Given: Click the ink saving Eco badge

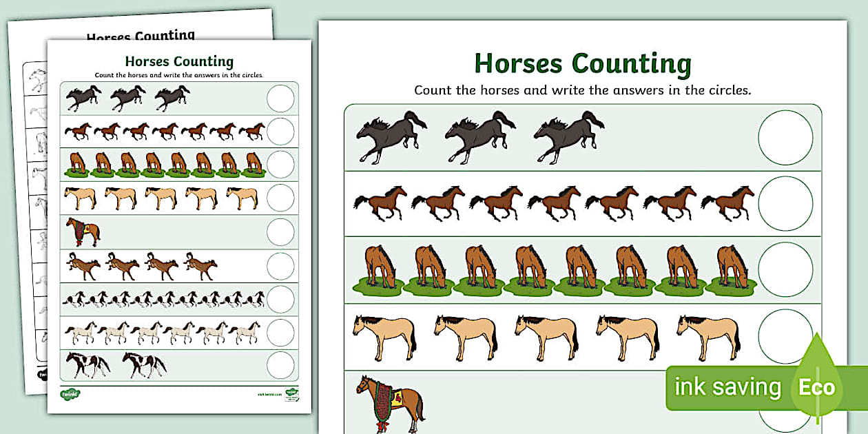Looking at the screenshot, I should pos(727,387).
